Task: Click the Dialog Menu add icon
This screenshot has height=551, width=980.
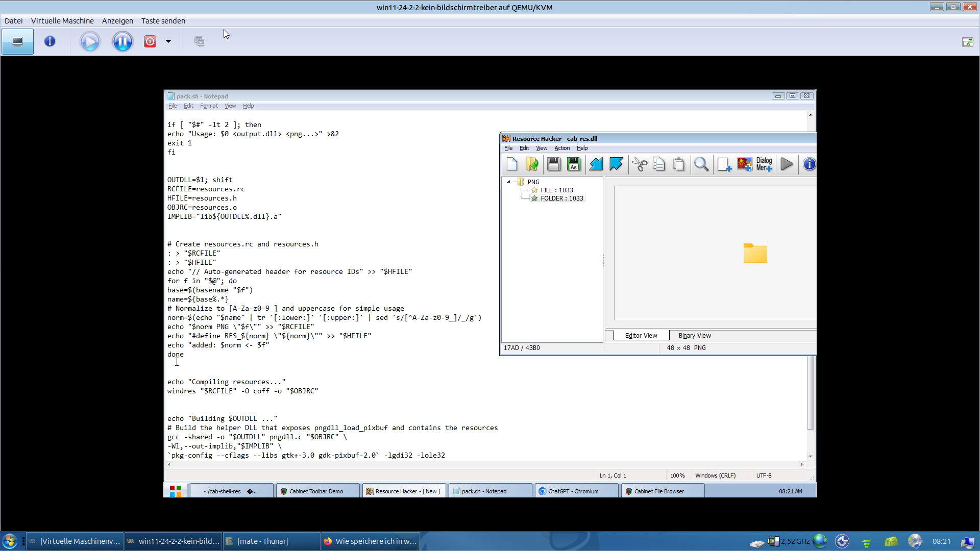Action: (764, 164)
